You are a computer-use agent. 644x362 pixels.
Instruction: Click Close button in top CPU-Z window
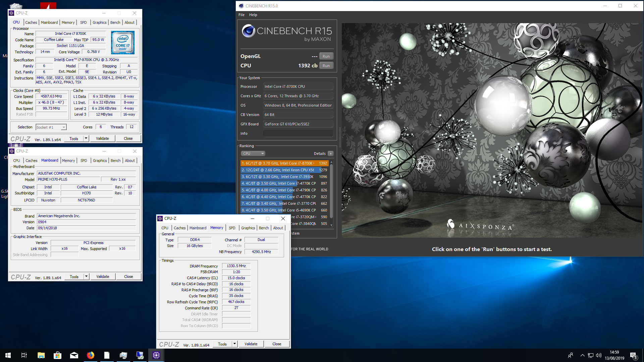[x=128, y=138]
